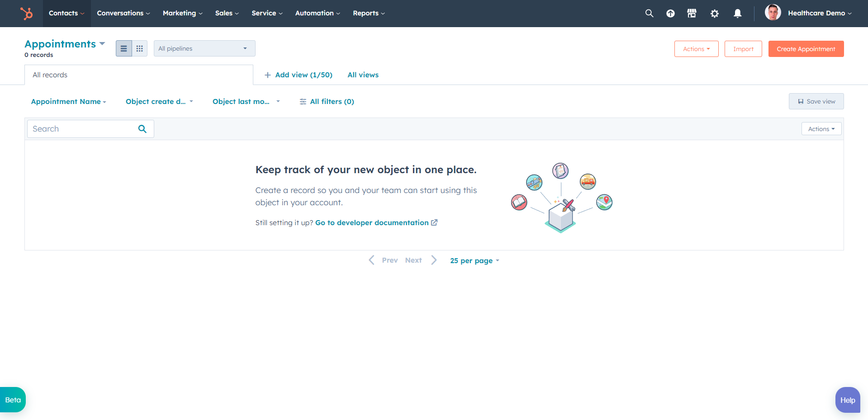Click the HubSpot sprocket logo

(x=27, y=13)
